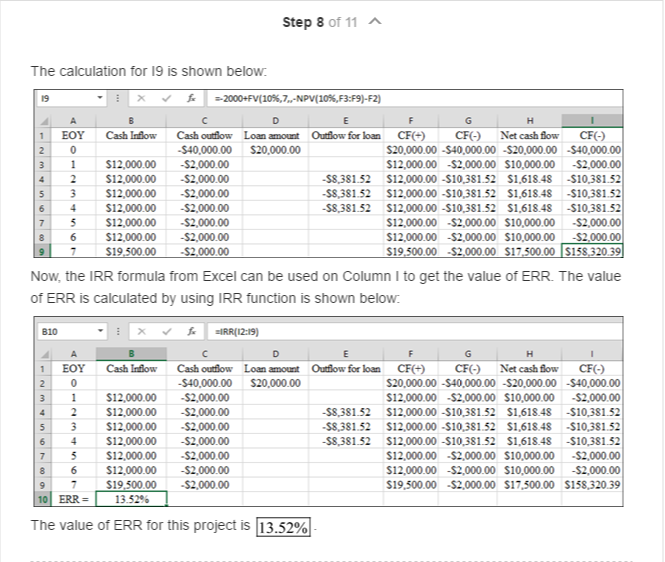The width and height of the screenshot is (665, 562).
Task: Select row 10 header in lower spreadsheet
Action: (42, 499)
